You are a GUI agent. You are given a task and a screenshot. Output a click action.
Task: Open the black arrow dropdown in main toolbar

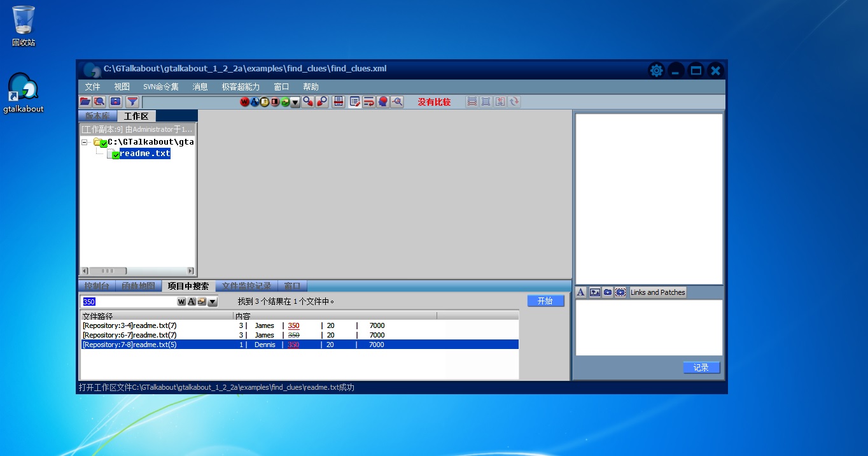[x=295, y=102]
